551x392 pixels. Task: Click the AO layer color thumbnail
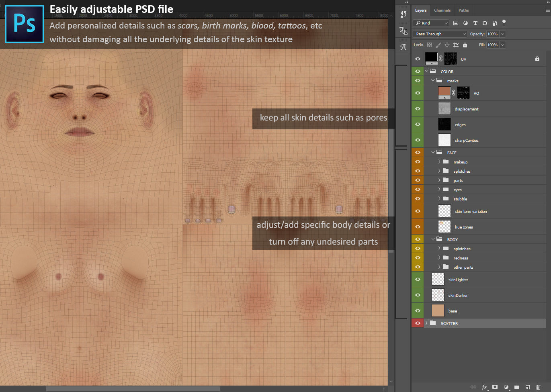pos(444,93)
